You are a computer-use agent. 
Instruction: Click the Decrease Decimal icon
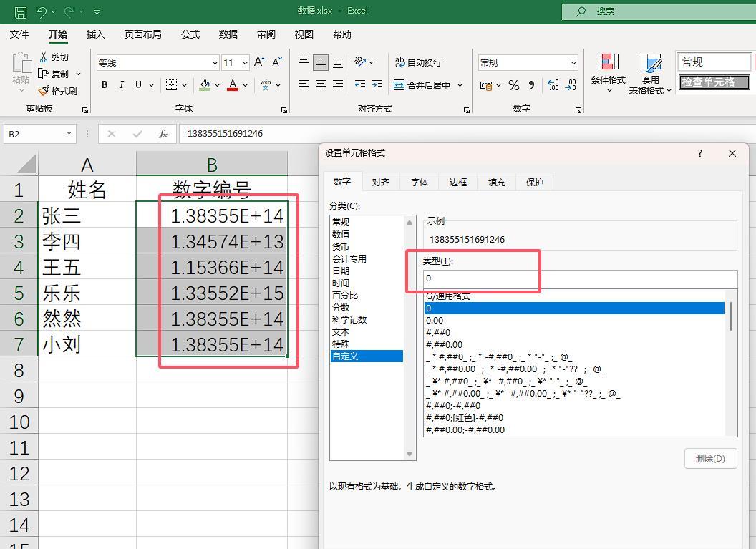tap(571, 85)
